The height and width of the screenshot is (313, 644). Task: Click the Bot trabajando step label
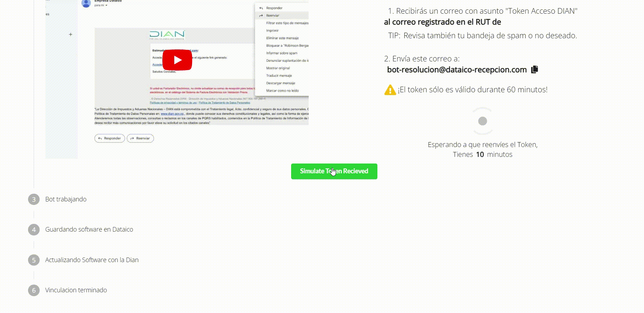click(x=66, y=199)
